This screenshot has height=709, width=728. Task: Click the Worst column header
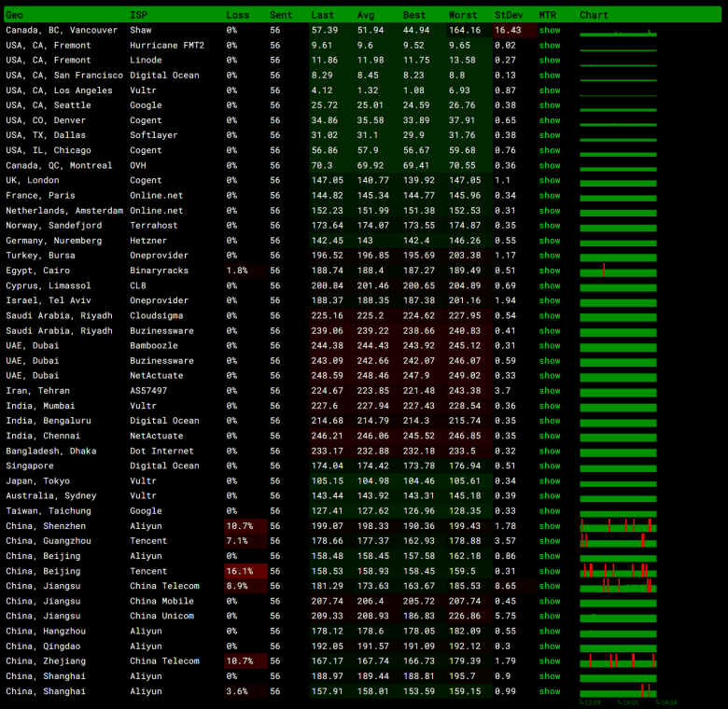click(462, 15)
